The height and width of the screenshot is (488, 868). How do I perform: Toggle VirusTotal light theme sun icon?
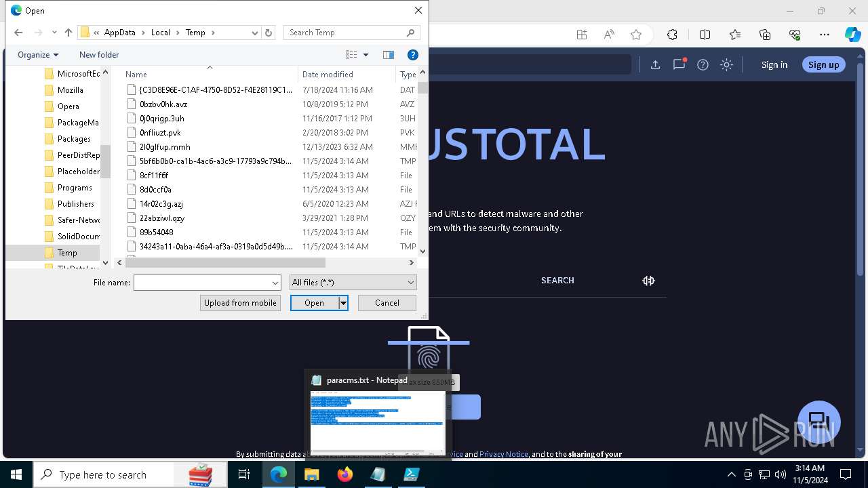[726, 64]
